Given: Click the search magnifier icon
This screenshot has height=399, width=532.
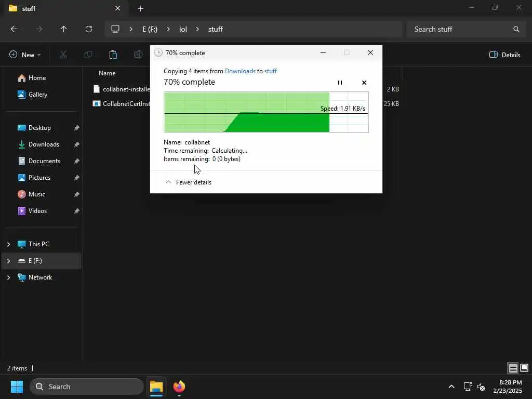Looking at the screenshot, I should 516,29.
